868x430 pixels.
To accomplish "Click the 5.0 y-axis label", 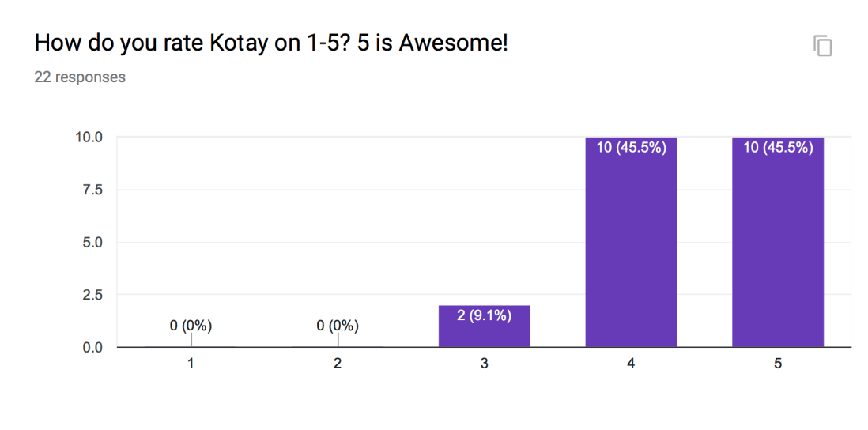I will (92, 242).
